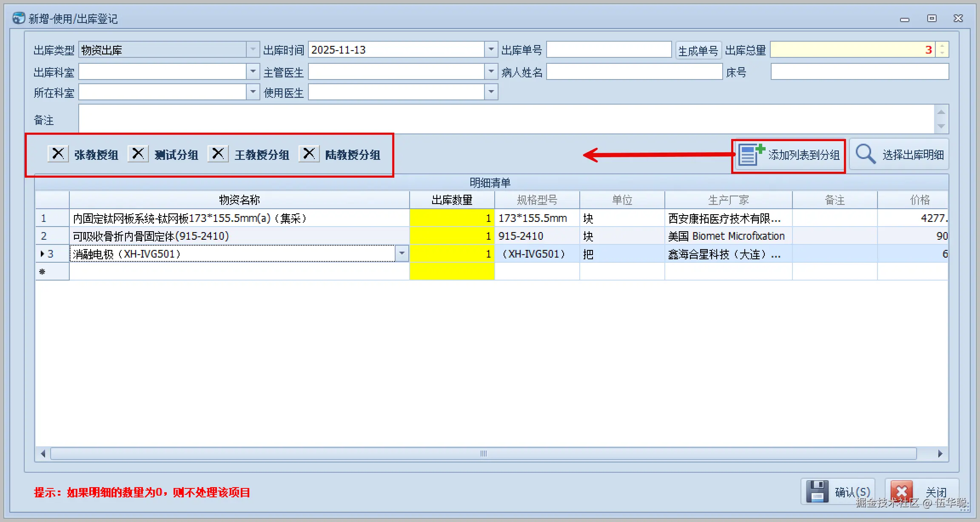This screenshot has width=980, height=522.
Task: Open the 出库时间 date dropdown
Action: 491,50
